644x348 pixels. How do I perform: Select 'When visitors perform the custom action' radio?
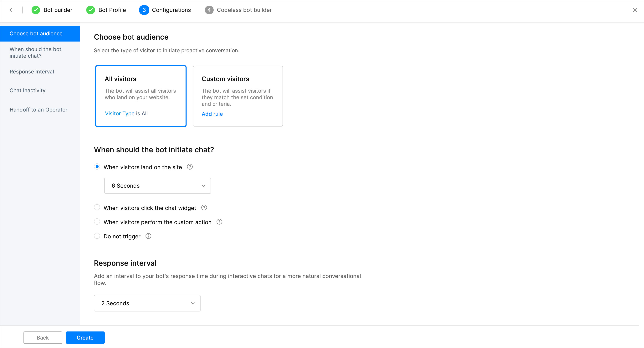[x=97, y=222]
